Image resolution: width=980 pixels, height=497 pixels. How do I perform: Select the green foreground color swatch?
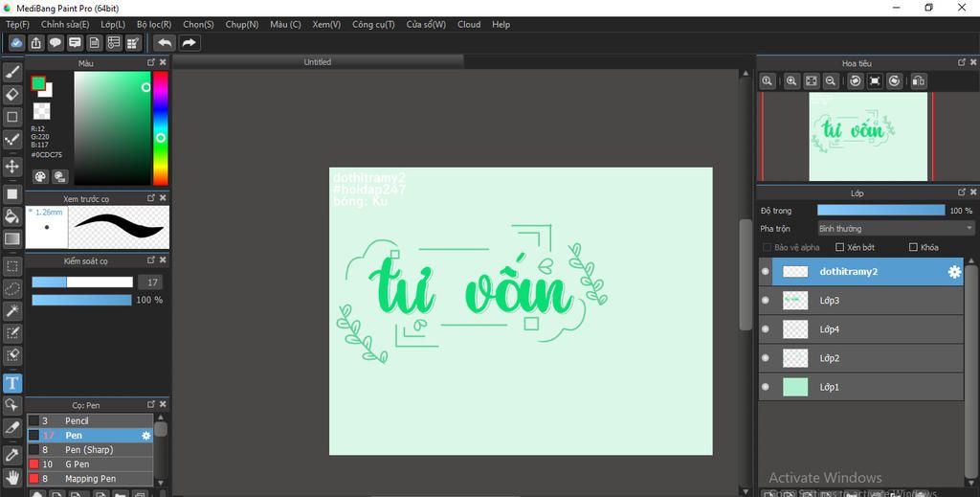(x=38, y=83)
